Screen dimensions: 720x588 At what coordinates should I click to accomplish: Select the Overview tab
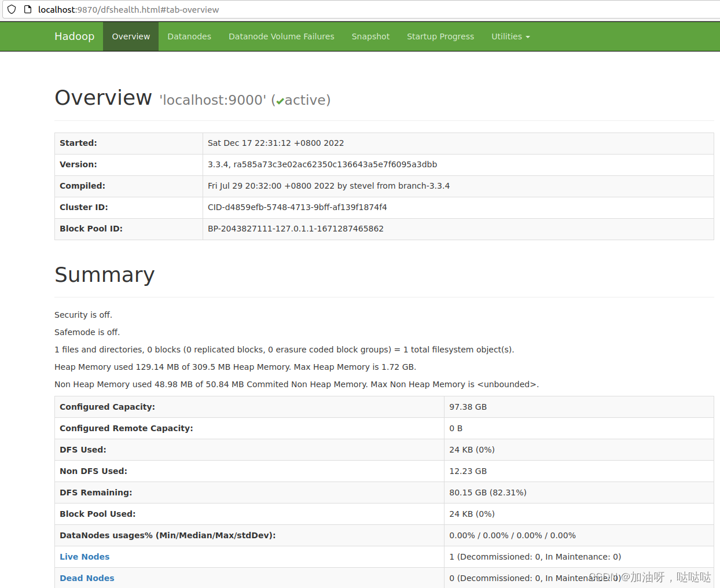tap(131, 36)
